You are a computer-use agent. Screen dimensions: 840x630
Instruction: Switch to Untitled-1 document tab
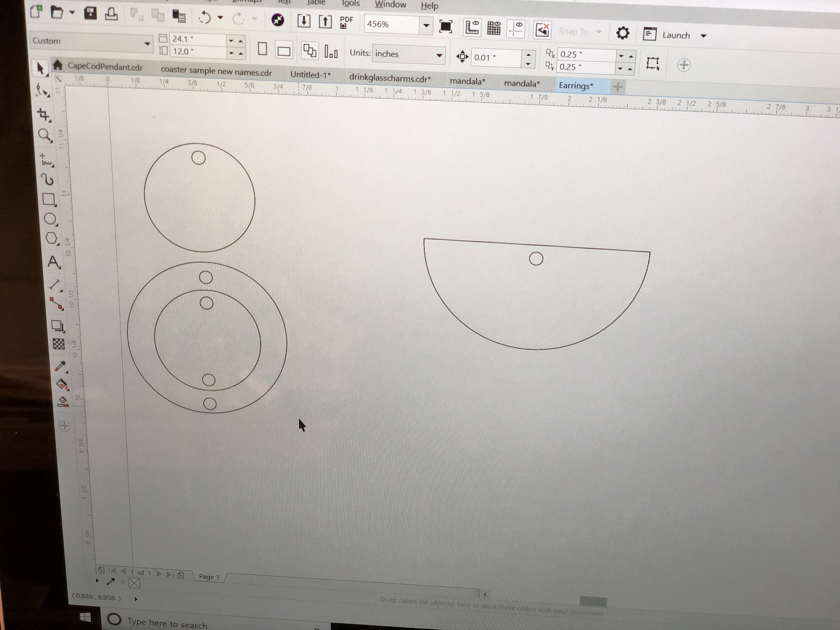coord(310,75)
